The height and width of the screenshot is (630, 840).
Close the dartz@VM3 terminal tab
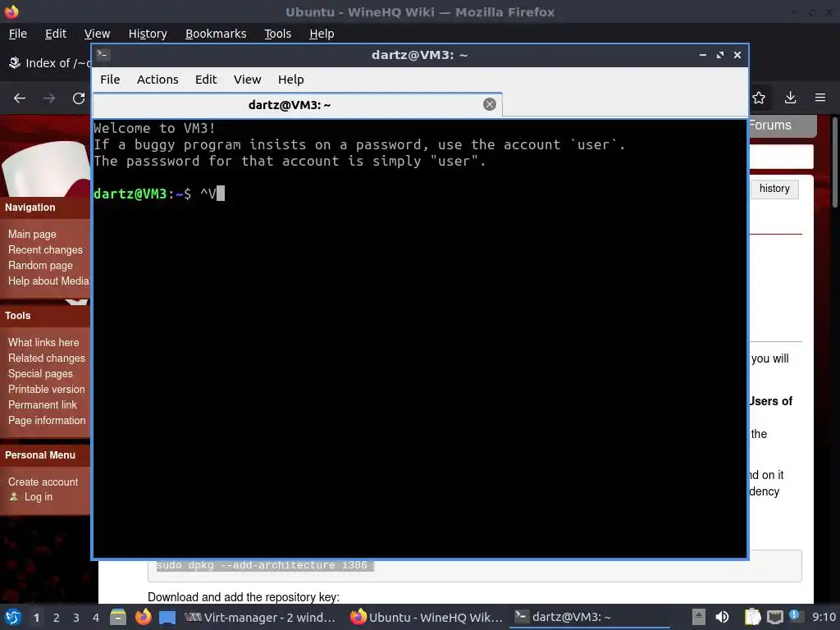pos(489,104)
